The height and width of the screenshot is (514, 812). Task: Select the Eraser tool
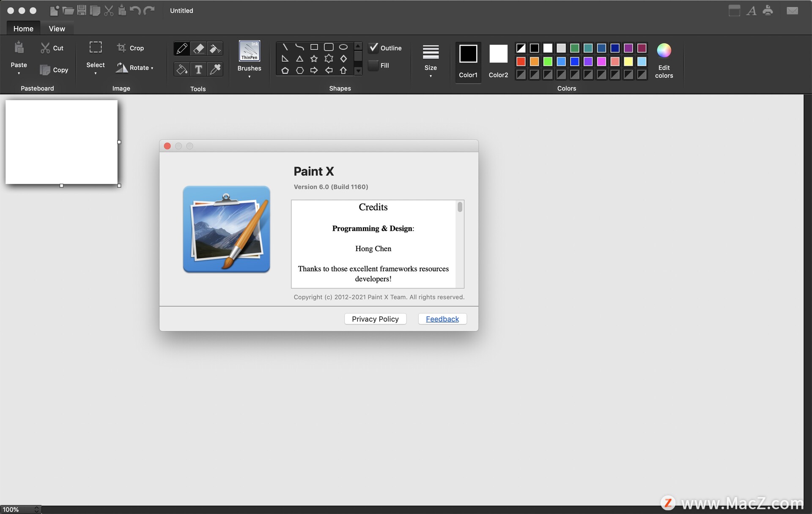(x=198, y=49)
